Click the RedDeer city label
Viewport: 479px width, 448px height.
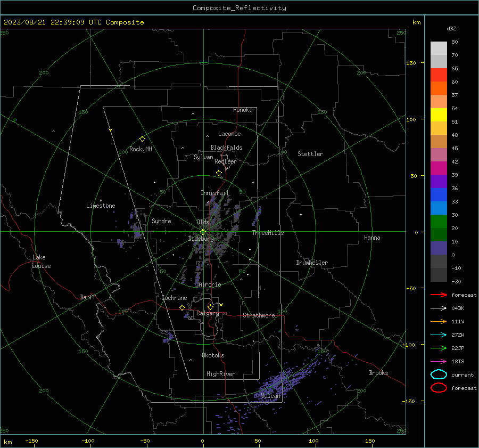(226, 161)
